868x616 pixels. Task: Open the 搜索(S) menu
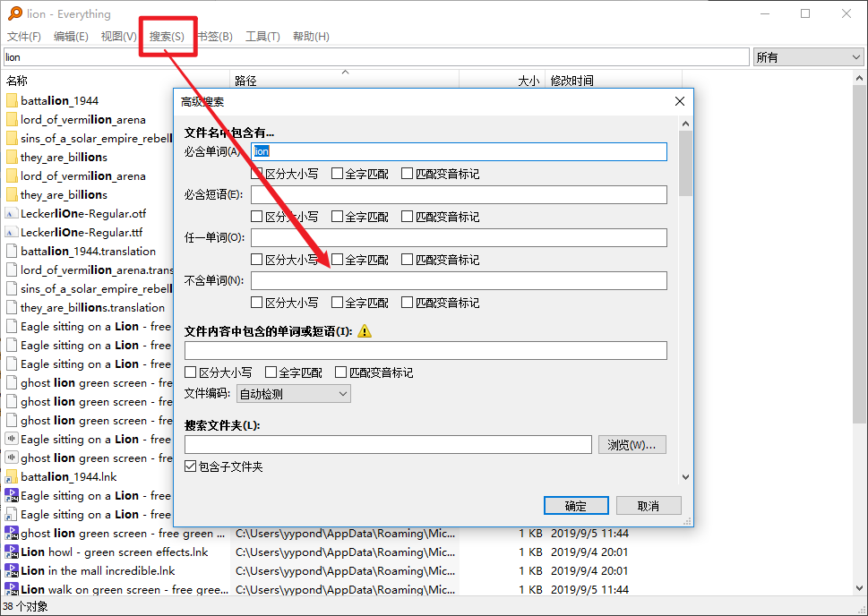click(x=167, y=37)
